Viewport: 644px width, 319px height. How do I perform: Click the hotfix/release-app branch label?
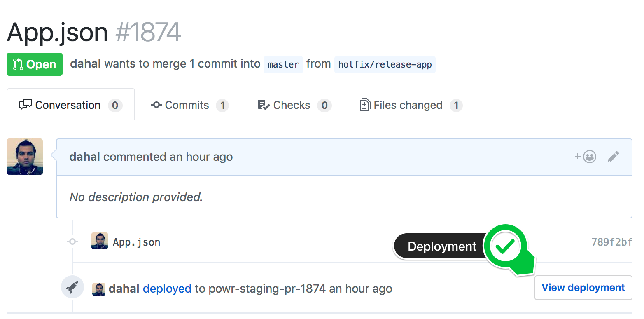click(385, 64)
